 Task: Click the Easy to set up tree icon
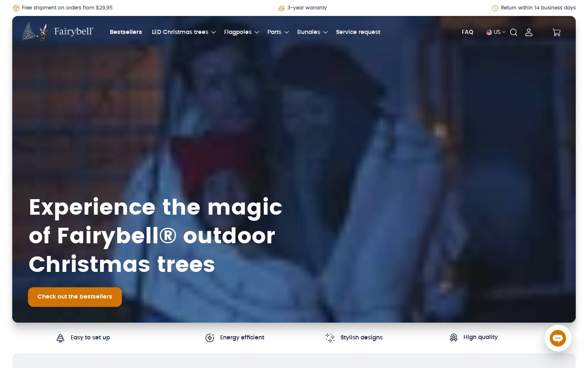pyautogui.click(x=60, y=338)
